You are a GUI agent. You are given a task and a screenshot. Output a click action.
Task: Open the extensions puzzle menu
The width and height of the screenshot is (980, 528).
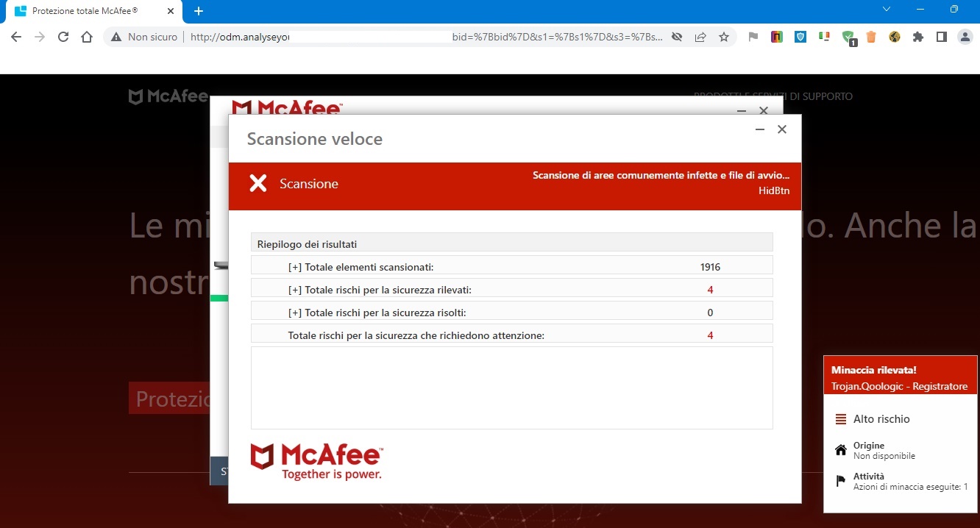[x=918, y=37]
